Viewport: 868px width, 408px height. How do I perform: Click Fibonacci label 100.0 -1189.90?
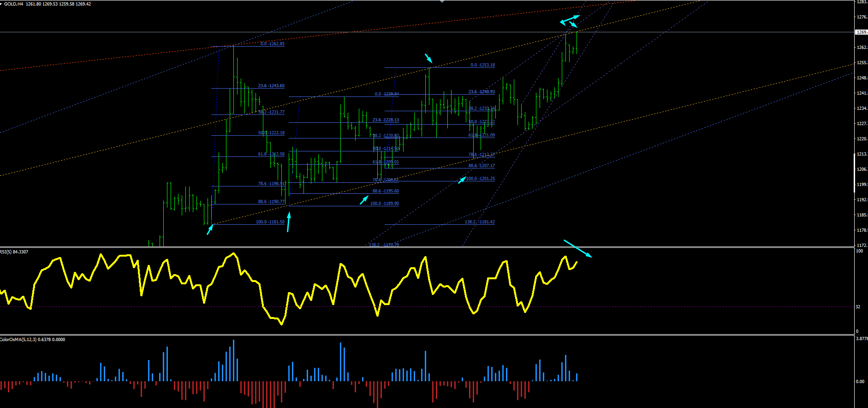point(385,204)
